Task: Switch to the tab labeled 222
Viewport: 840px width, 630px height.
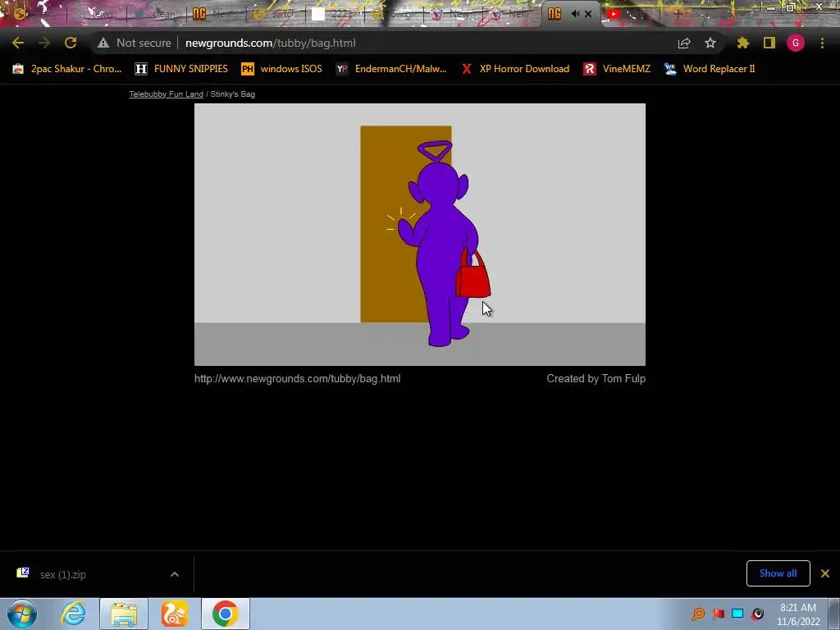Action: tap(335, 14)
